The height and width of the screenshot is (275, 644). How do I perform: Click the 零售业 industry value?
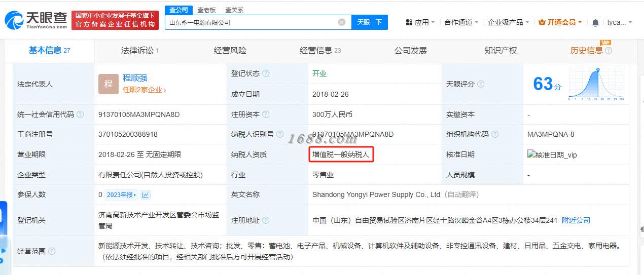click(323, 175)
